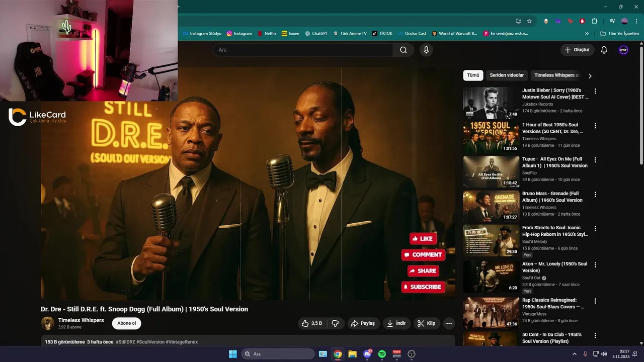Click the #StillDRE hashtag
Screen dimensions: 644x362
[125, 342]
